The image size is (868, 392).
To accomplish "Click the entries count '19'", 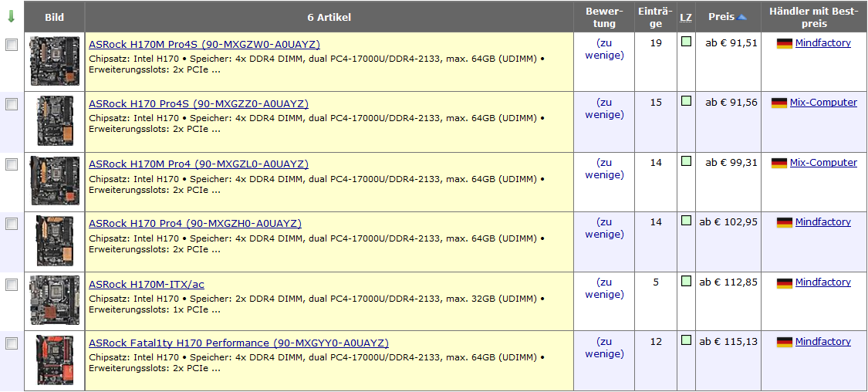I will [x=656, y=42].
